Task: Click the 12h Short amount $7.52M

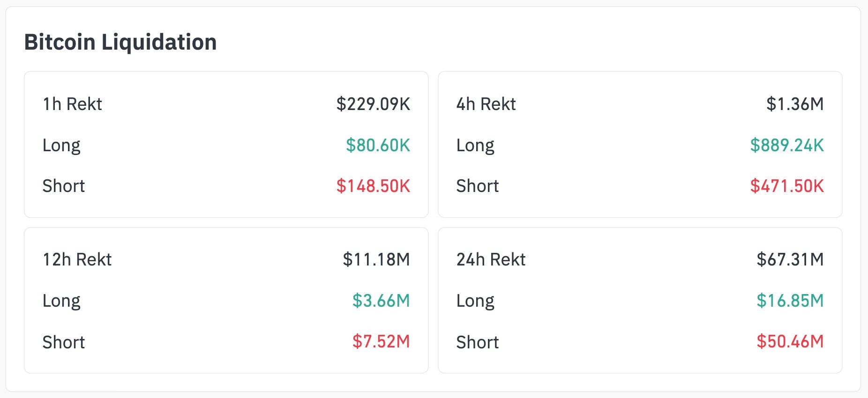Action: 381,341
